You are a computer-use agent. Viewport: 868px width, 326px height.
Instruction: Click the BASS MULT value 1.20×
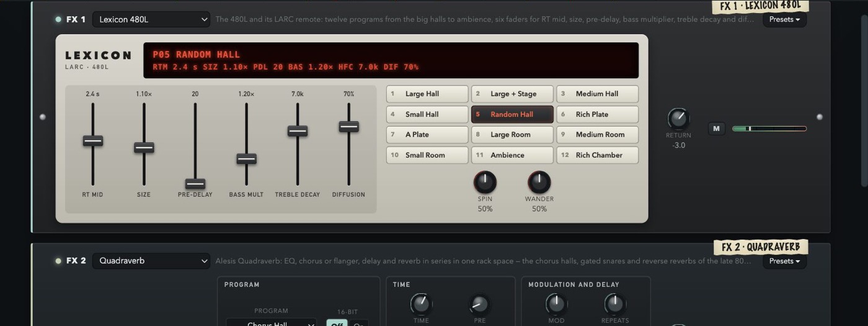click(x=246, y=94)
